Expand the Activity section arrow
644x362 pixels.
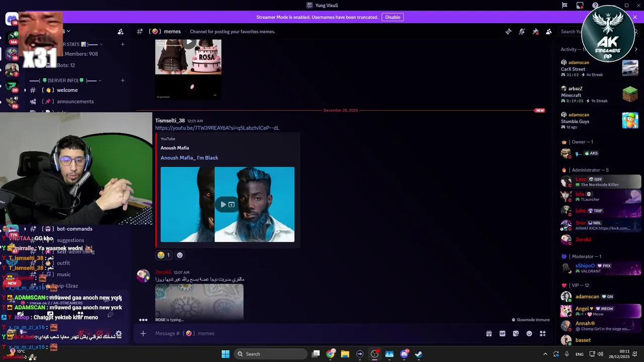coord(636,49)
